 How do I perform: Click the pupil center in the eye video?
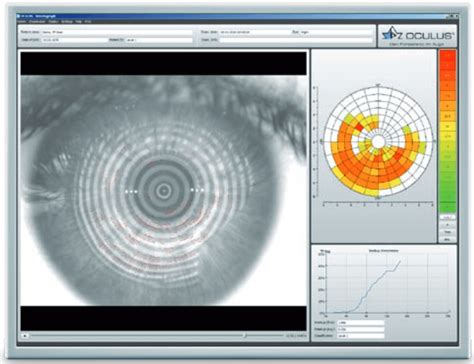pyautogui.click(x=163, y=191)
